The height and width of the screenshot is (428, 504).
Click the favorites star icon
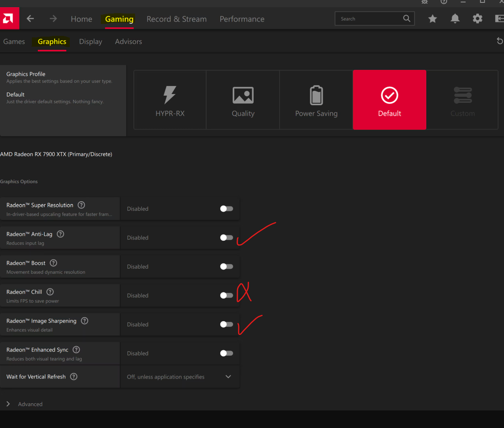[432, 18]
